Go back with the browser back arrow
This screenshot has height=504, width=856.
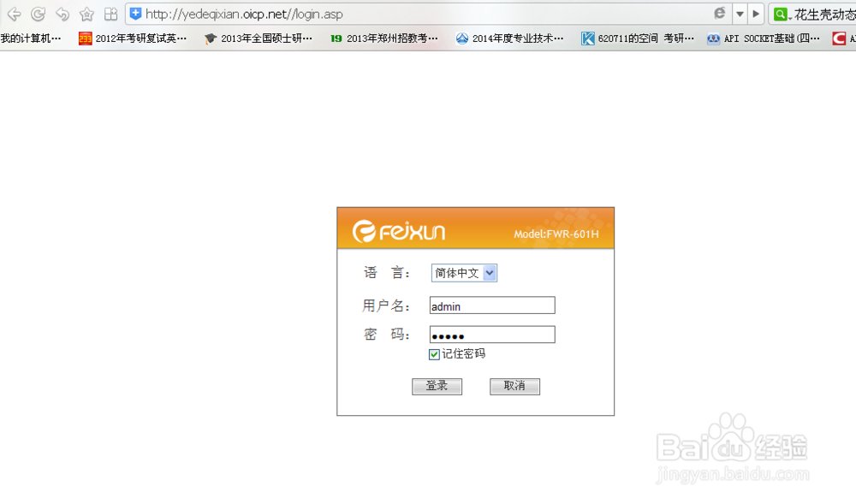[x=14, y=15]
